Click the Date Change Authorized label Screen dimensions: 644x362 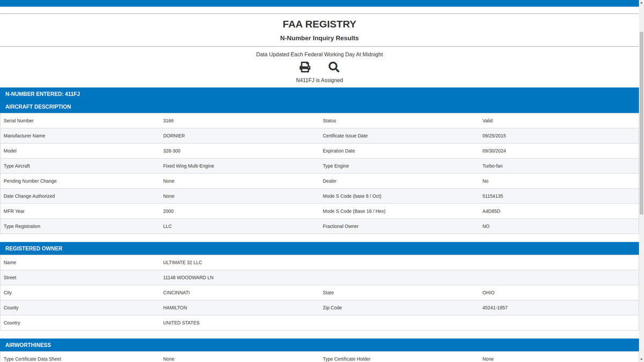(x=29, y=196)
